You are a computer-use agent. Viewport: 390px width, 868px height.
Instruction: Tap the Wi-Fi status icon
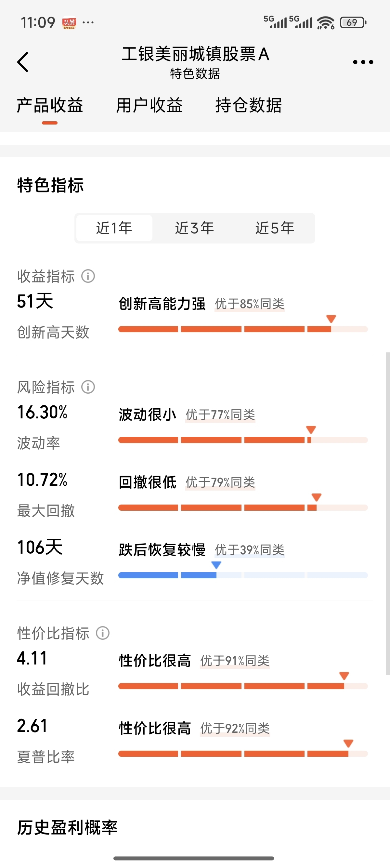326,23
